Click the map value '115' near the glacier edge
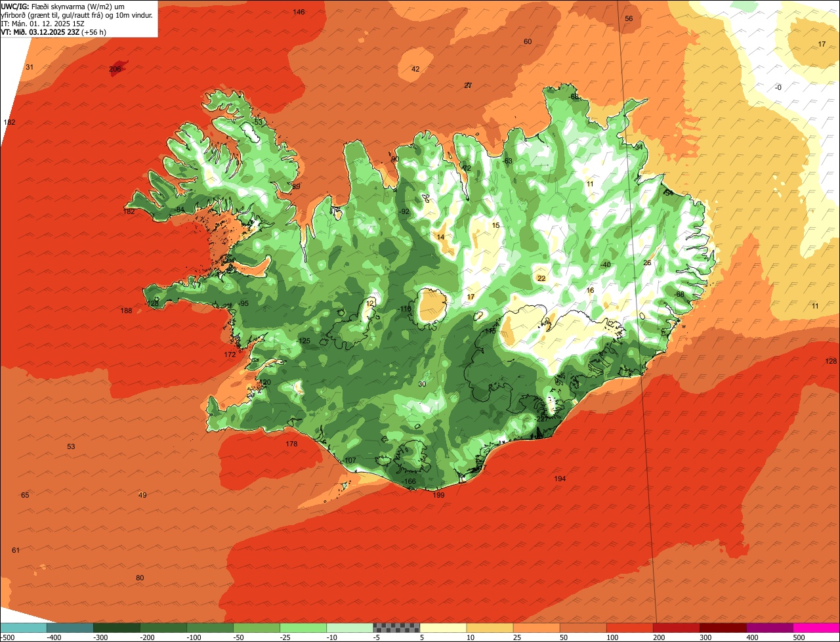Image resolution: width=840 pixels, height=642 pixels. (x=490, y=331)
